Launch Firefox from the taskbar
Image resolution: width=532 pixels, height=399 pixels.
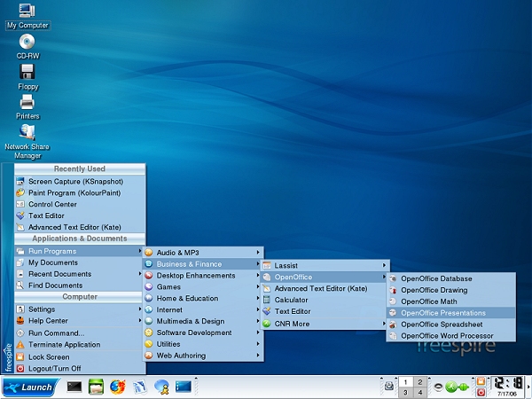coord(118,387)
